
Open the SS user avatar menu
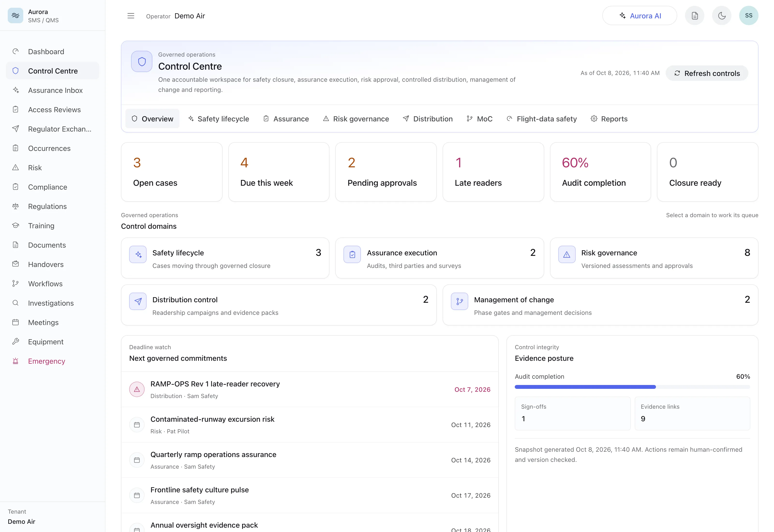749,16
